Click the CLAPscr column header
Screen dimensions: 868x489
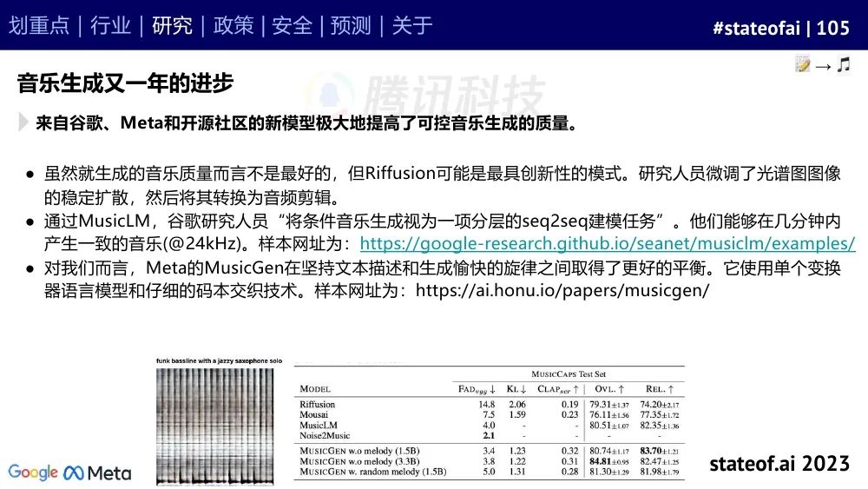(x=558, y=389)
